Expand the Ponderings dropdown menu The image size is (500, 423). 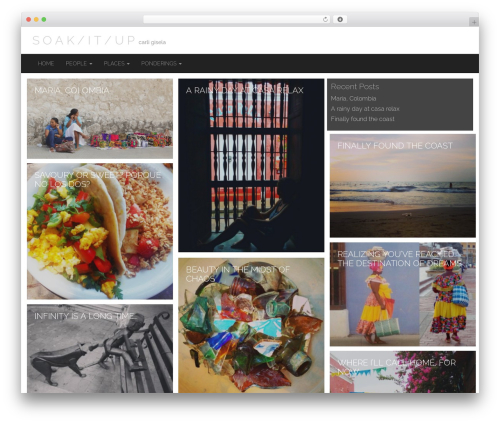click(161, 63)
